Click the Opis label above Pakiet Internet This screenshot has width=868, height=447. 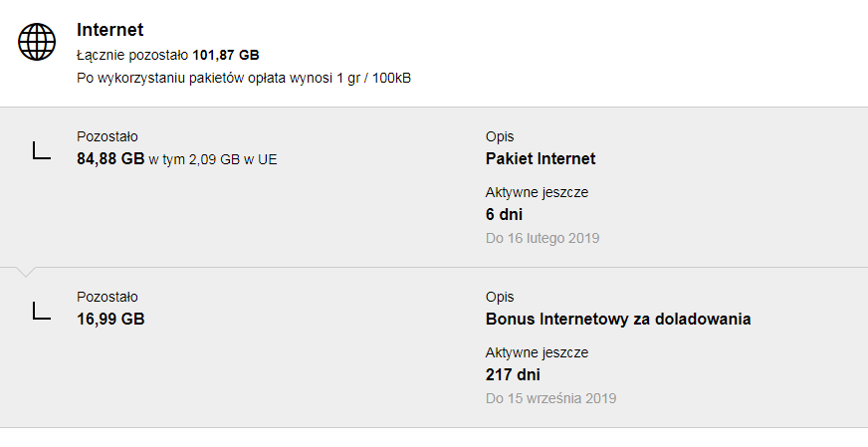click(x=500, y=136)
